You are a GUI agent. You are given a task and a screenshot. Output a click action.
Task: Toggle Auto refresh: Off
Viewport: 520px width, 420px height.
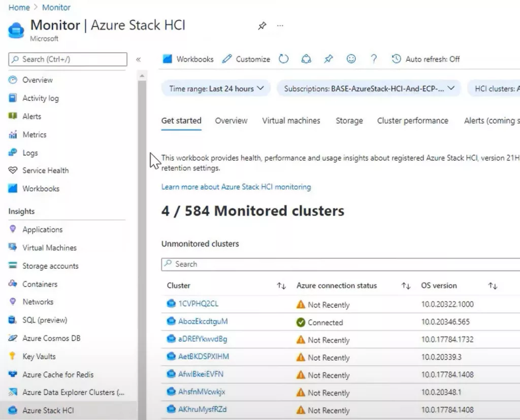[x=426, y=59]
